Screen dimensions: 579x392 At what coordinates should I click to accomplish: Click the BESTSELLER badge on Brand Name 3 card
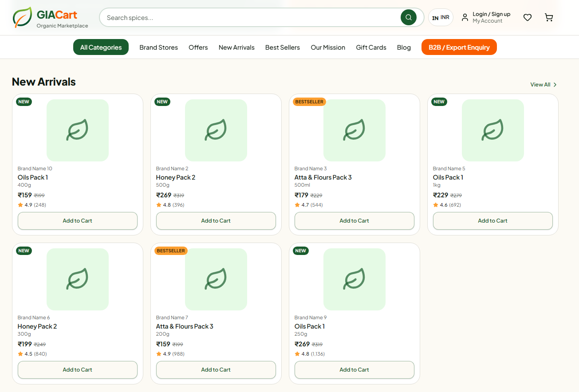[x=309, y=102]
